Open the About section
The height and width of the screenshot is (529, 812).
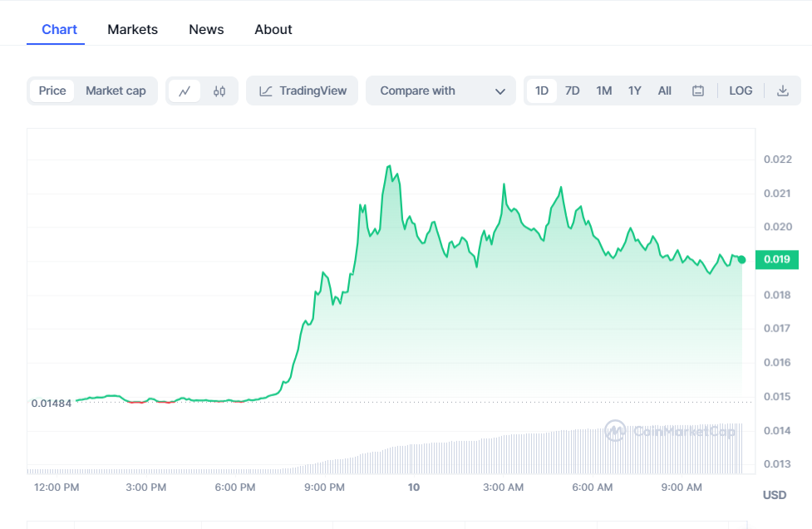273,29
